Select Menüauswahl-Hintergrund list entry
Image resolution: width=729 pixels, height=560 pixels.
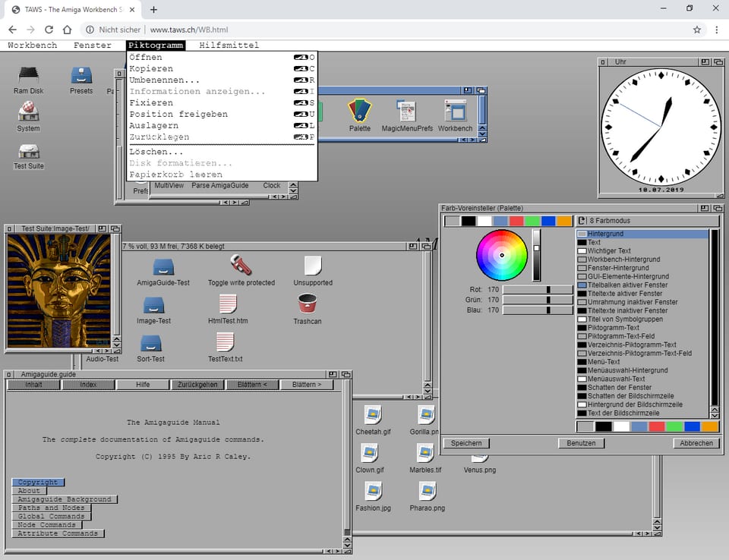coord(642,370)
